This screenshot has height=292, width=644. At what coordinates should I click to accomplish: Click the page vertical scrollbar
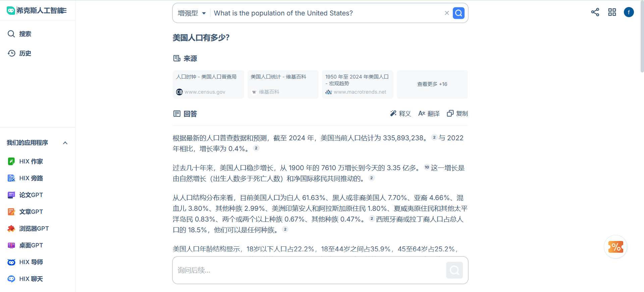(642, 37)
